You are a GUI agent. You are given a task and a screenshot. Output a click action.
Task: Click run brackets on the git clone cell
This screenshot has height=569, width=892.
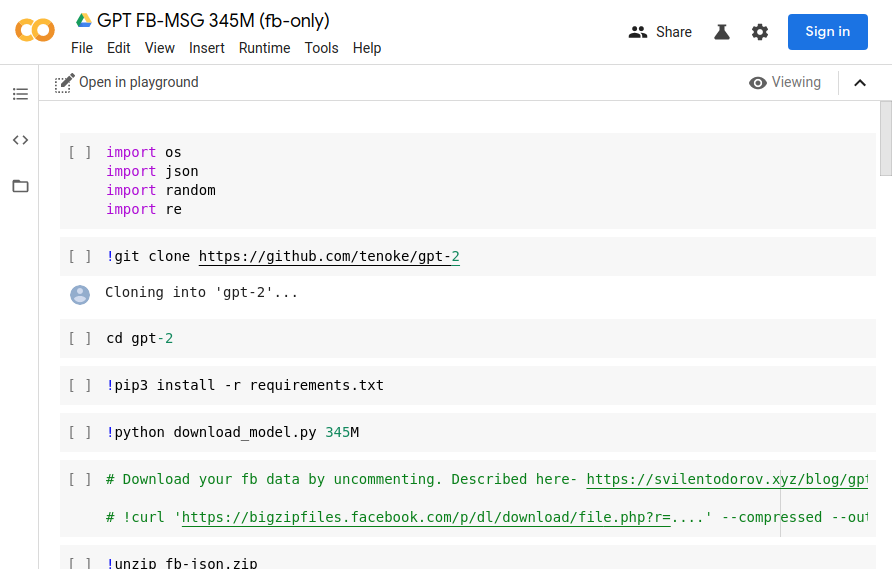(80, 257)
